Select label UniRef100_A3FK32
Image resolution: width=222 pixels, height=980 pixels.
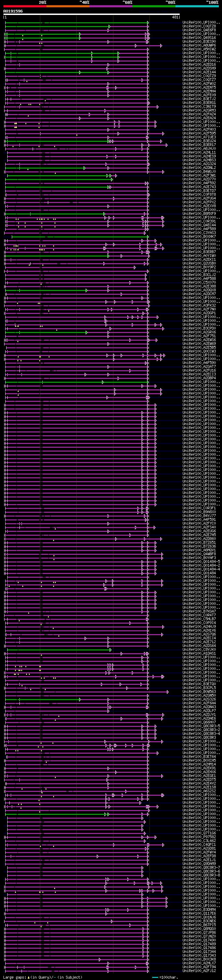pos(199,306)
